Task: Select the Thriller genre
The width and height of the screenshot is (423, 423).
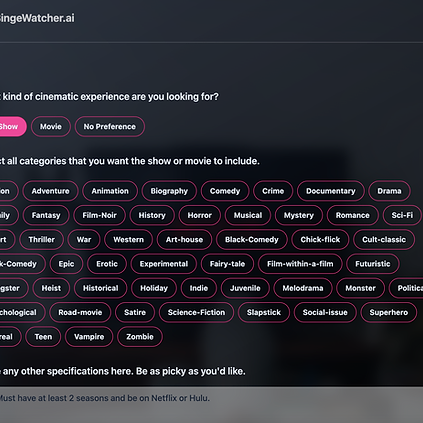Action: (41, 240)
